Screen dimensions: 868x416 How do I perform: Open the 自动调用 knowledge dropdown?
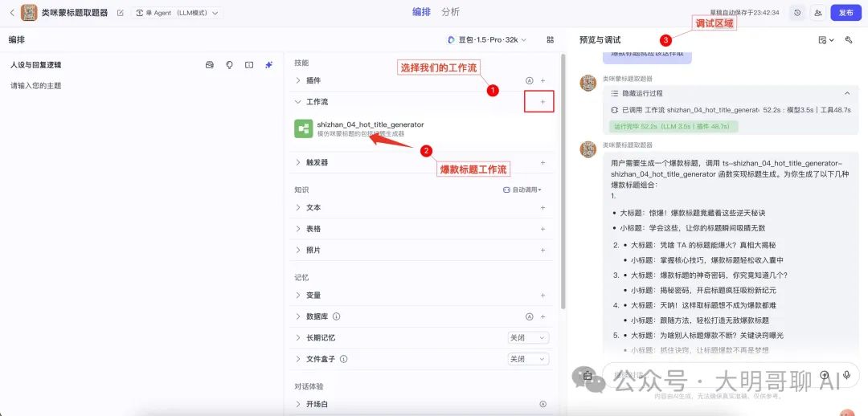[x=522, y=190]
